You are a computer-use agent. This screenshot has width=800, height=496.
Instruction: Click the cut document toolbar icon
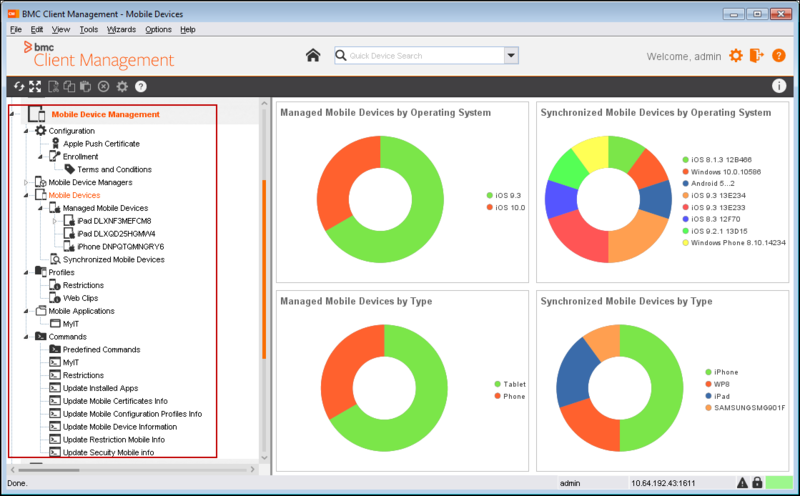(x=53, y=86)
